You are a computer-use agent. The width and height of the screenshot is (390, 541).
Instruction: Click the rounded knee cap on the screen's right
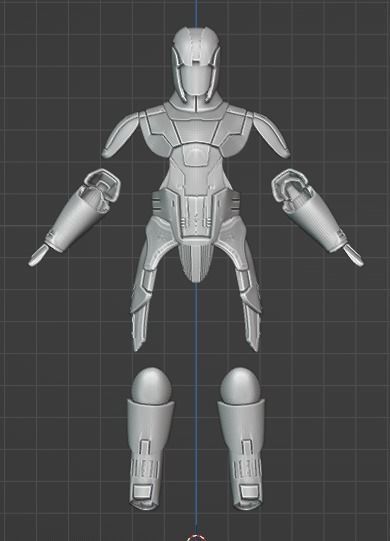[240, 385]
